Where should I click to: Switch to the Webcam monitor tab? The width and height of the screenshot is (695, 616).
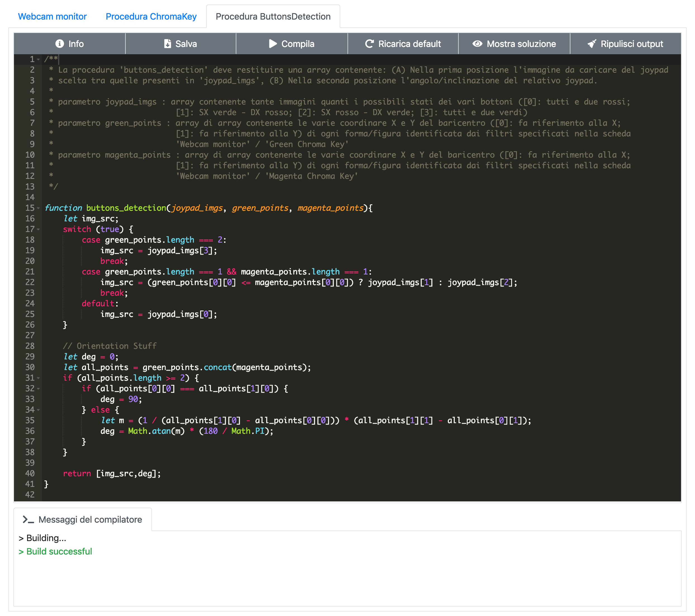(x=52, y=16)
